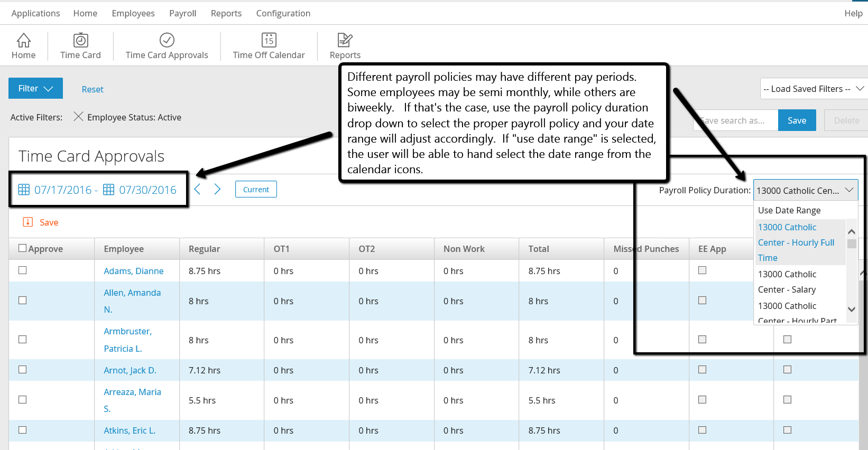Screen dimensions: 868x450
Task: Open the Load Saved Filters dropdown
Action: 813,89
